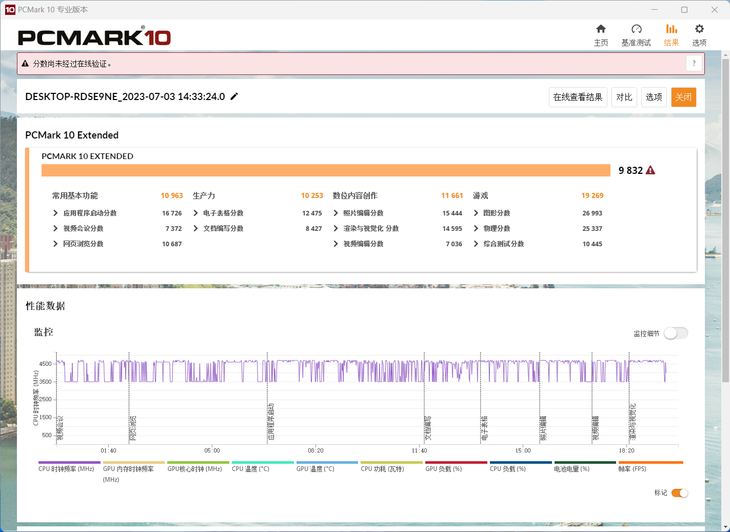The image size is (730, 532).
Task: Select the 结果 bar chart icon
Action: pos(671,29)
